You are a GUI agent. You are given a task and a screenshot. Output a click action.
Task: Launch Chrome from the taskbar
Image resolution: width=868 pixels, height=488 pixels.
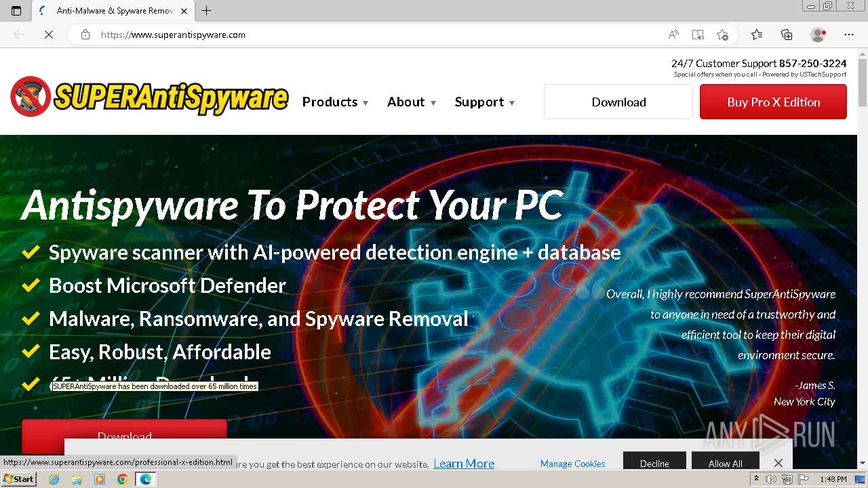[x=123, y=479]
